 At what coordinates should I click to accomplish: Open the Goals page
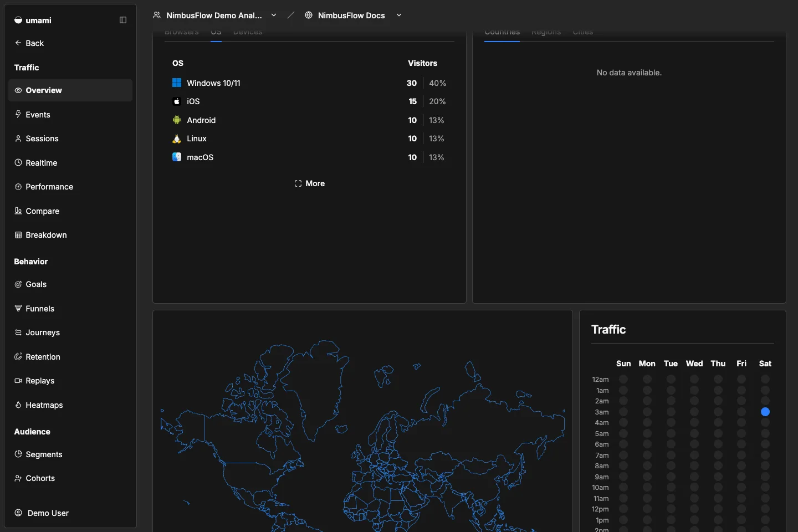click(x=70, y=284)
